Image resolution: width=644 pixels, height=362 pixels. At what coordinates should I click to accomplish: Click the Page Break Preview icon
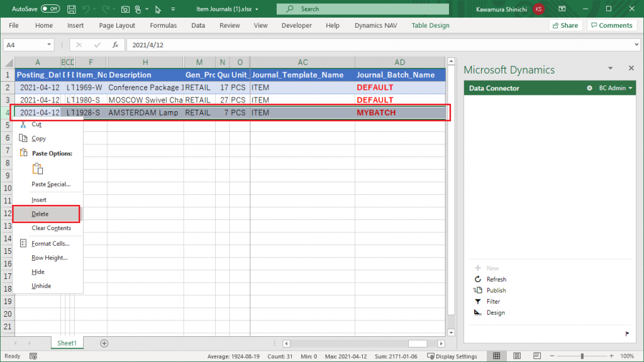pyautogui.click(x=537, y=356)
